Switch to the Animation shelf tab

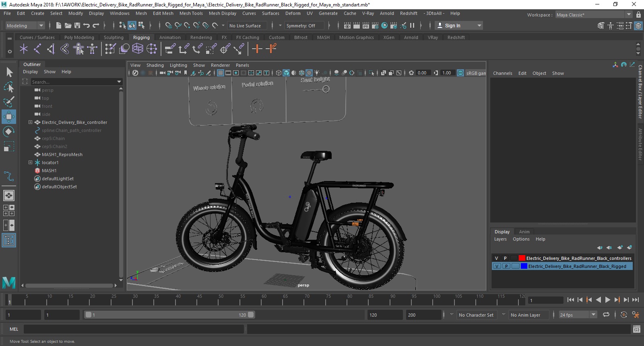point(170,37)
